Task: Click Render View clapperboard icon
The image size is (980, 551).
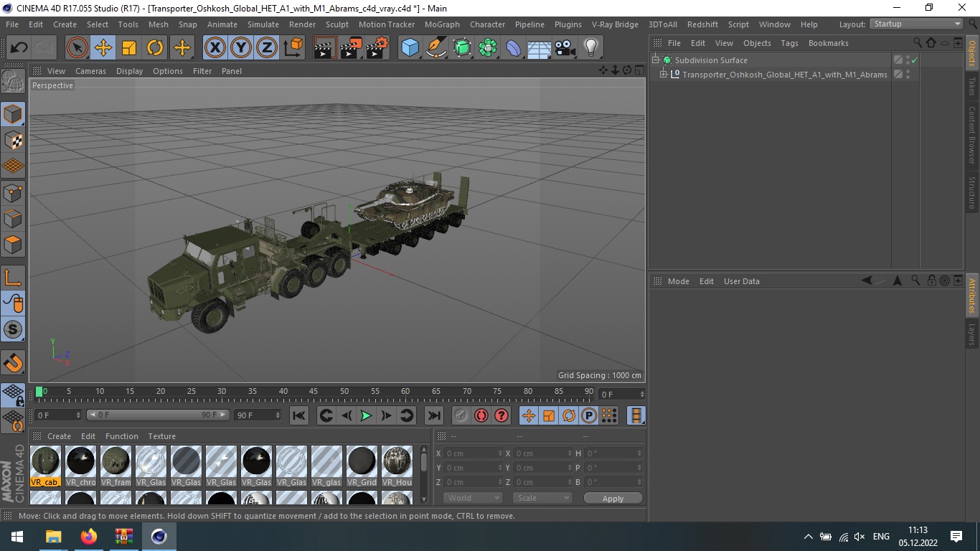Action: coord(325,48)
